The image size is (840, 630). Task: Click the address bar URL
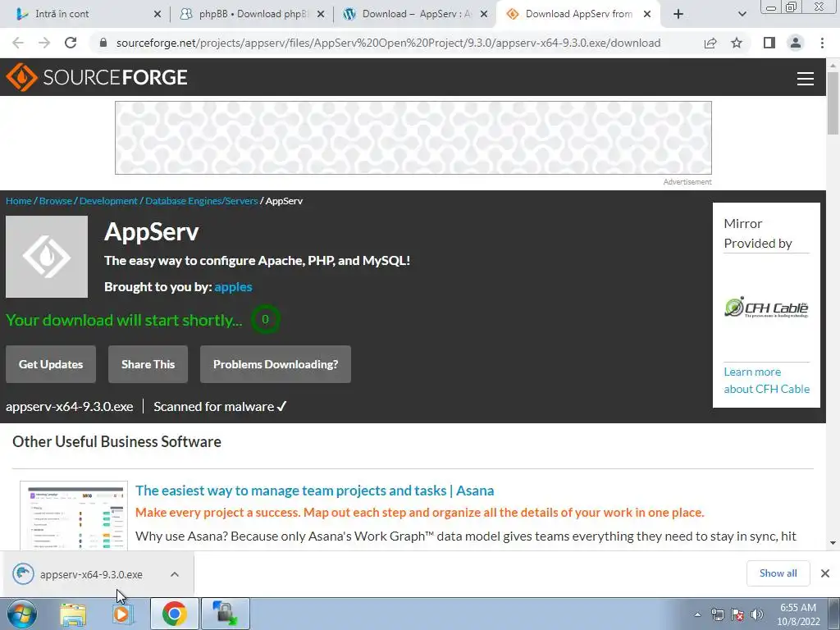(x=388, y=43)
